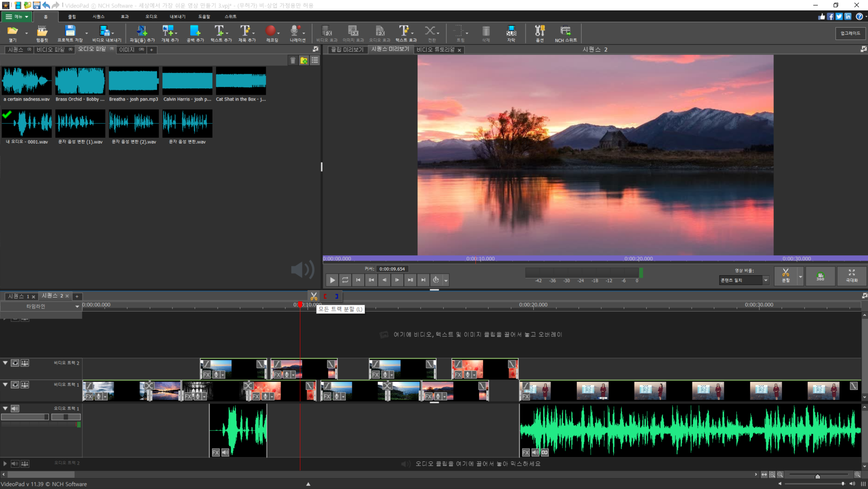Set in-point with red bracket icon
868x489 pixels.
click(325, 297)
